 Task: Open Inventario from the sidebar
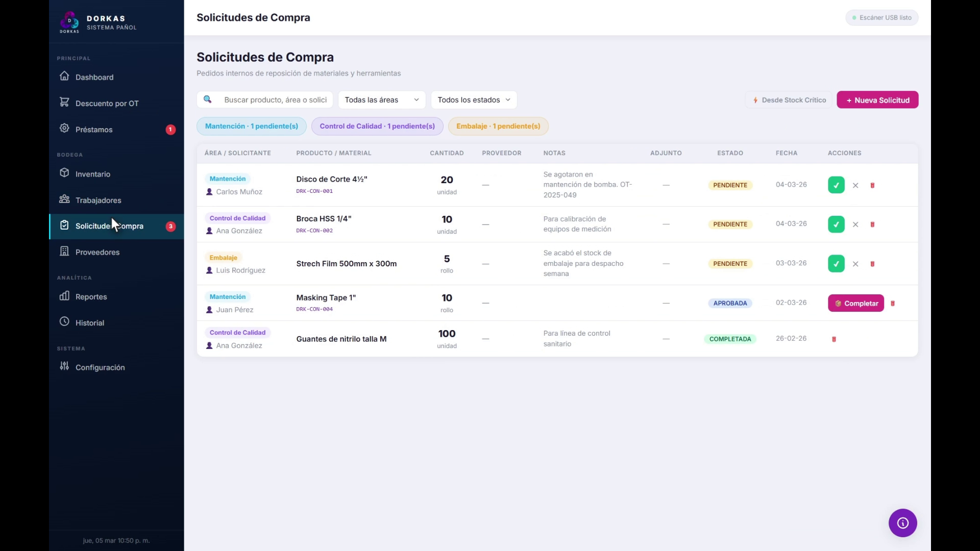point(92,174)
